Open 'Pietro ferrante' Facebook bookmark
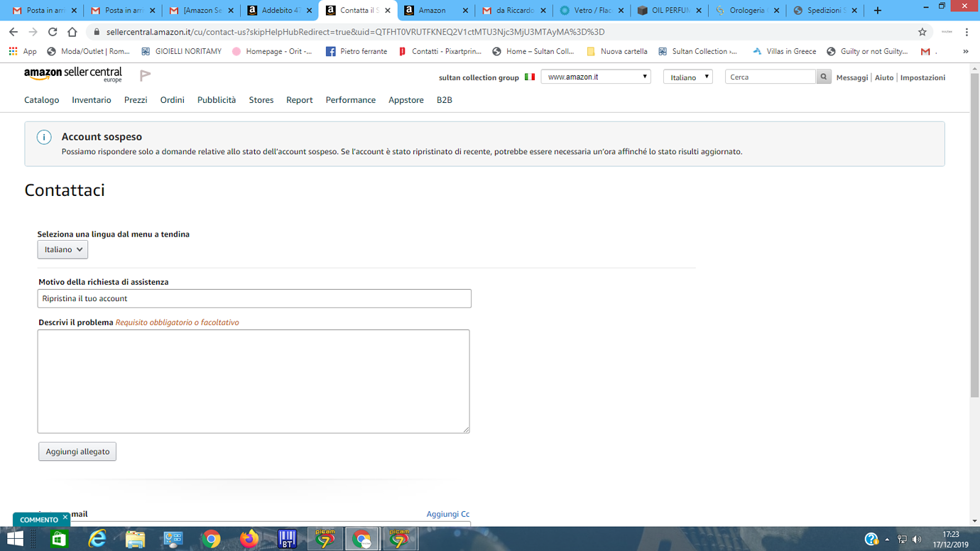 [x=356, y=51]
